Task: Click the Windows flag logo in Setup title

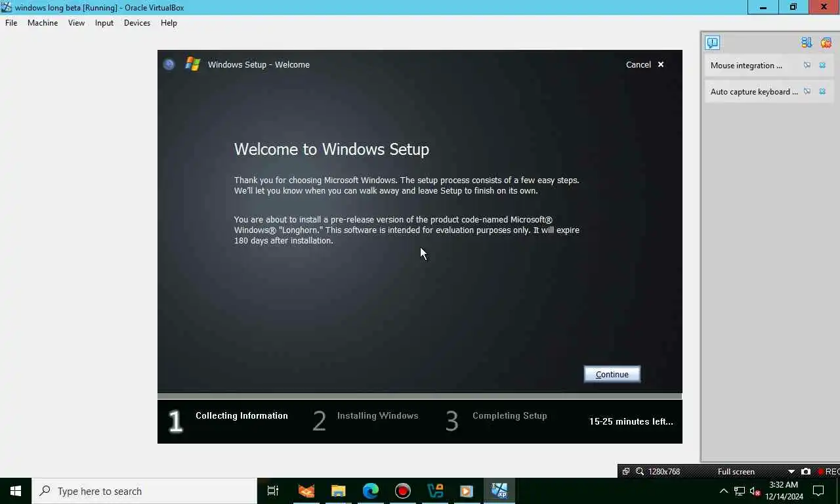Action: pos(192,64)
